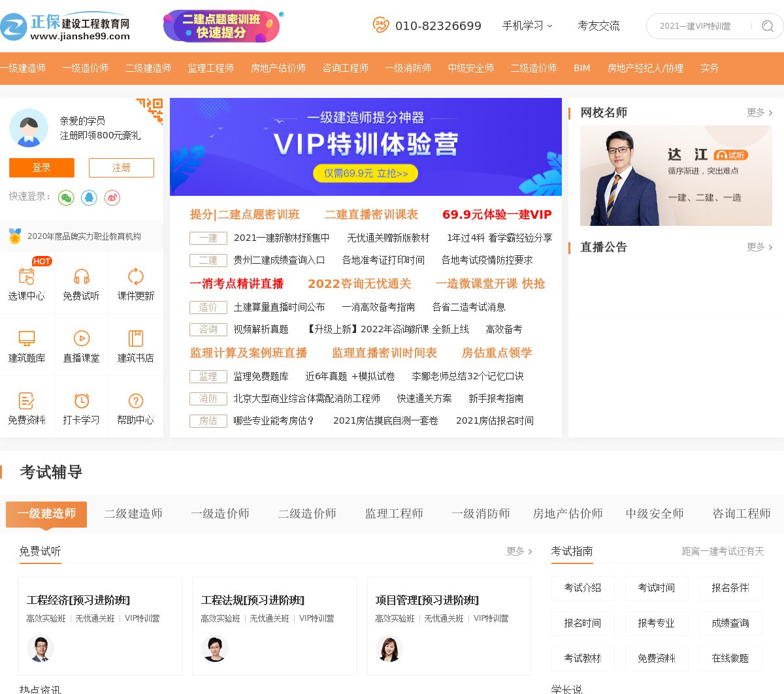784x694 pixels.
Task: Click teacher avatar under 工程经济 course
Action: click(41, 649)
